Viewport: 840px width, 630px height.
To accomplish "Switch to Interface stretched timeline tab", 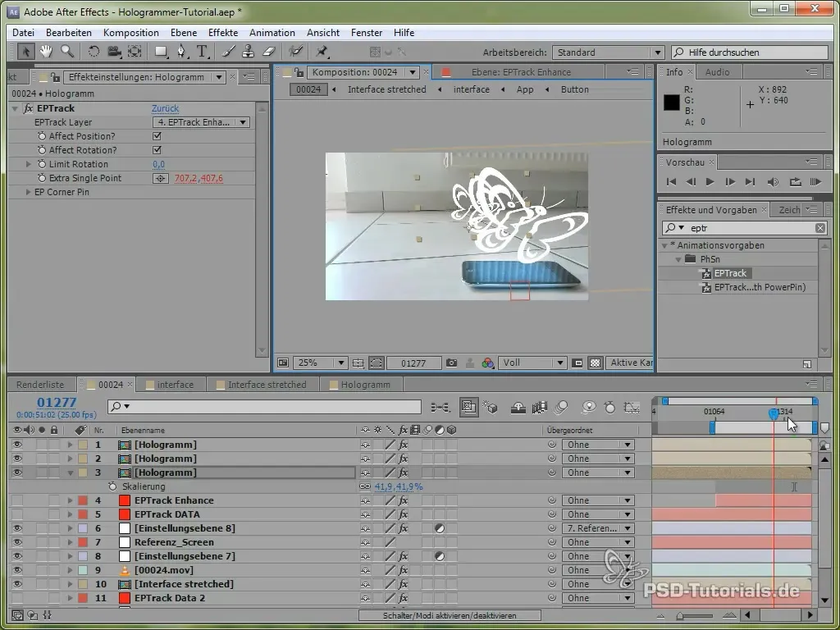I will coord(267,385).
